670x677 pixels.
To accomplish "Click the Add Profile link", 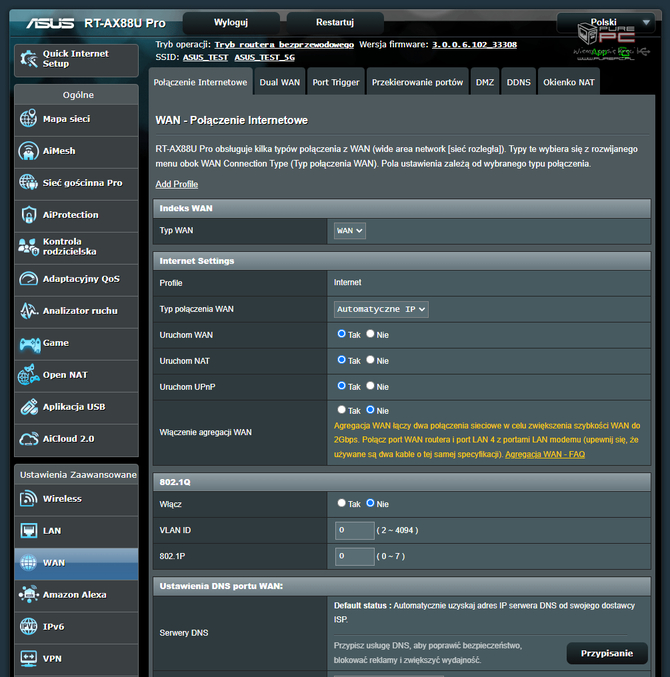I will click(177, 184).
